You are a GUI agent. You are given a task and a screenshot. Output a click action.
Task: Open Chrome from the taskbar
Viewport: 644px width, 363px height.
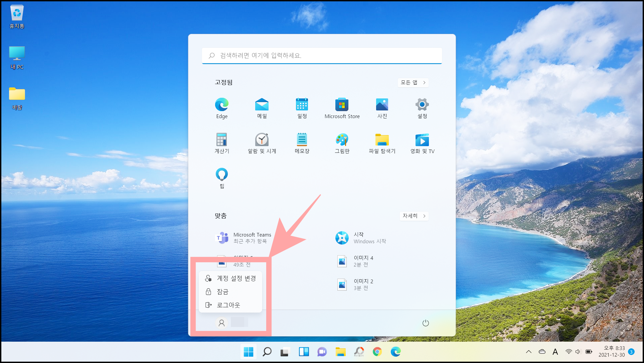pos(377,352)
